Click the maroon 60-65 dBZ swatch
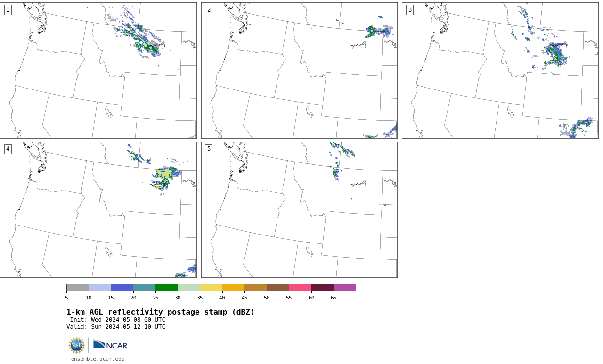 tap(322, 288)
